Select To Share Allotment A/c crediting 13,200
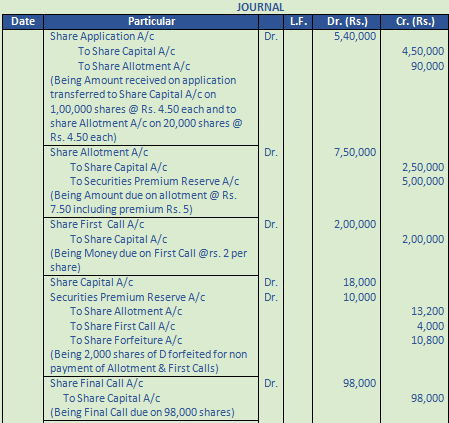The width and height of the screenshot is (449, 423). click(x=126, y=311)
